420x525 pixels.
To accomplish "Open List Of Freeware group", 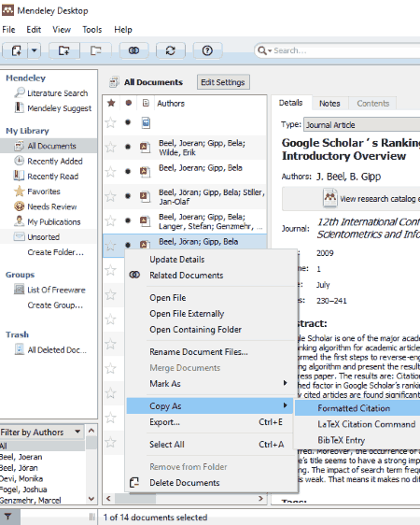I will (49, 290).
